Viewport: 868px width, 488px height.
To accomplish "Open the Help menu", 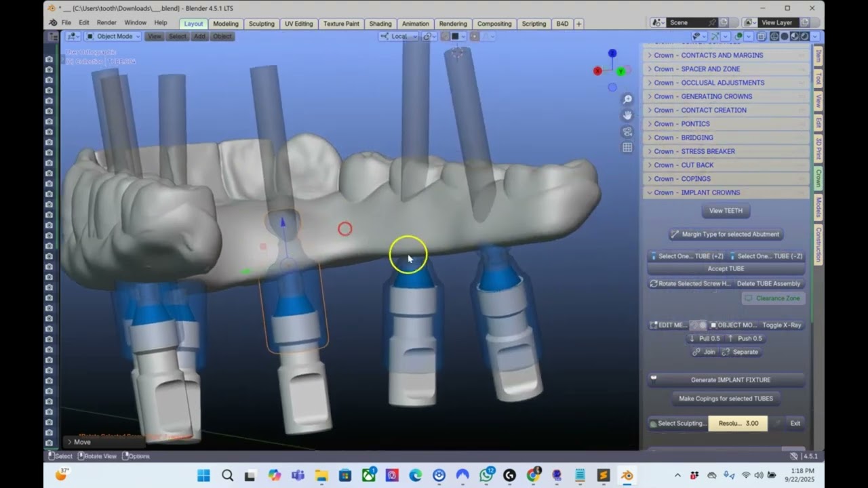I will point(161,23).
